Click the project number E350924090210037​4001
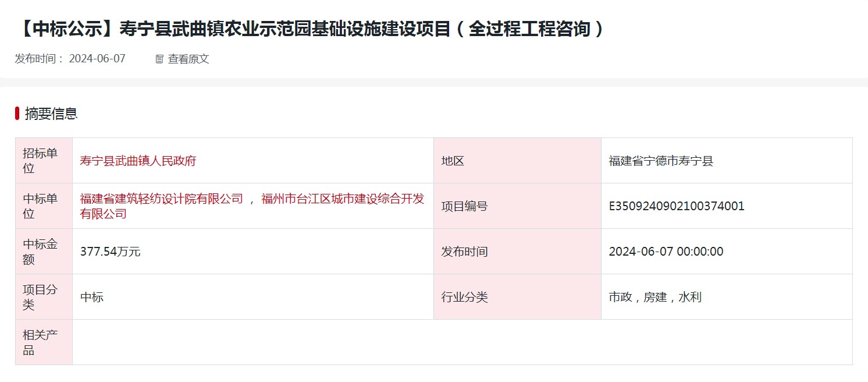The height and width of the screenshot is (382, 868). 677,206
